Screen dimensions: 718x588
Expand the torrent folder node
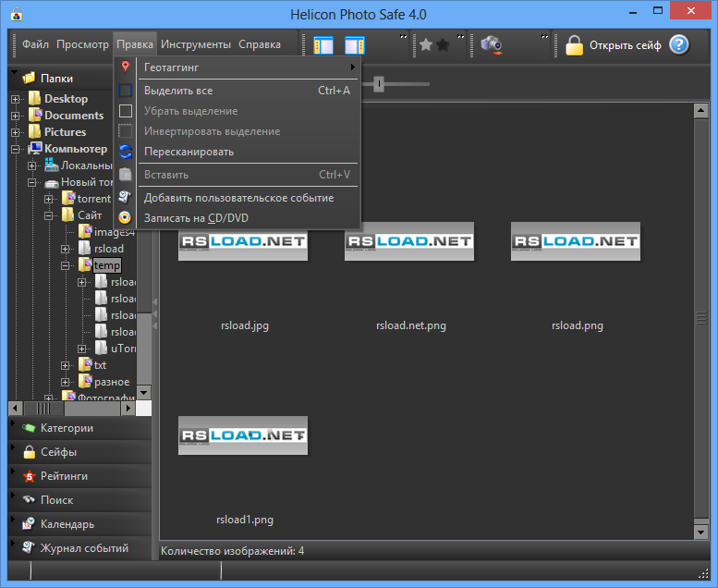[49, 199]
